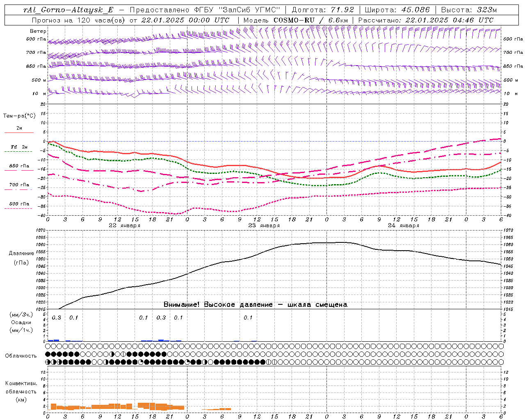Click the 22 января date label
525x420 pixels.
pos(124,226)
